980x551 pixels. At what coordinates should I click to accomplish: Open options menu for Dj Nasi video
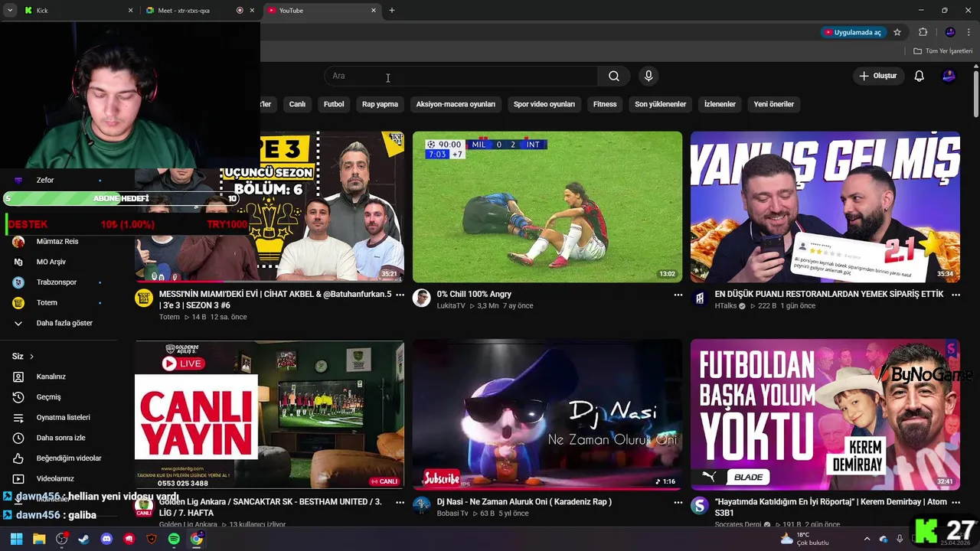pos(678,502)
